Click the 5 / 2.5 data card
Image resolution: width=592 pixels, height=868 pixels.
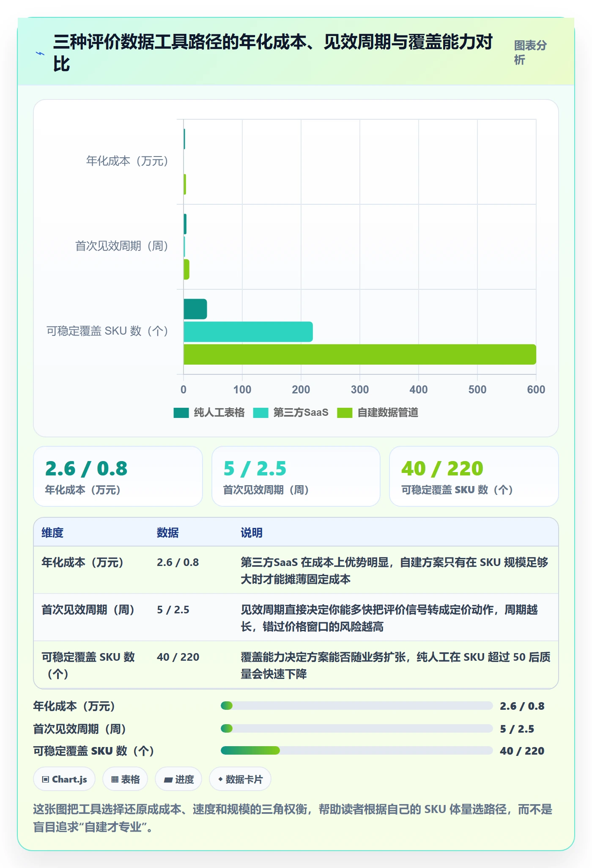click(x=296, y=476)
